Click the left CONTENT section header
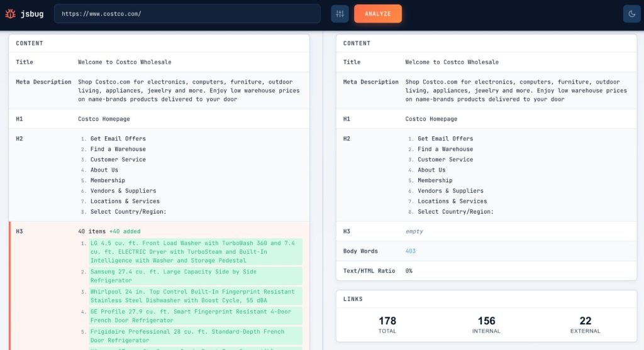 (x=29, y=43)
